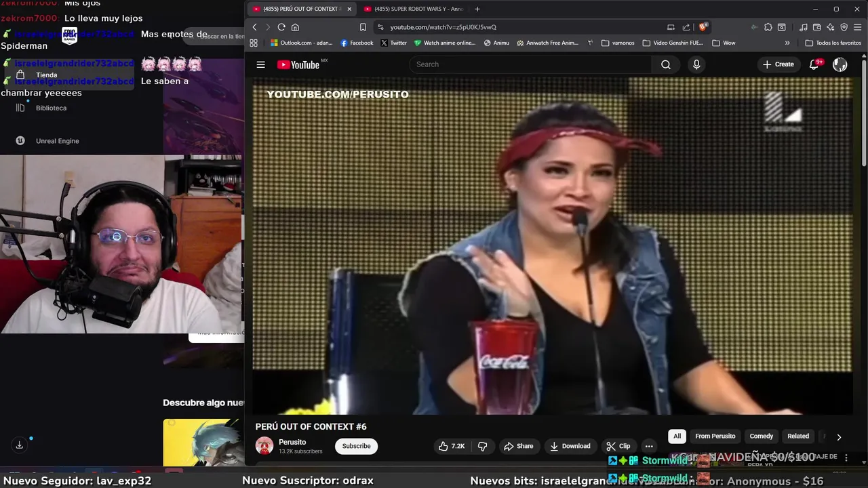This screenshot has width=868, height=488.
Task: Open the Facebook bookmark
Action: coord(357,43)
